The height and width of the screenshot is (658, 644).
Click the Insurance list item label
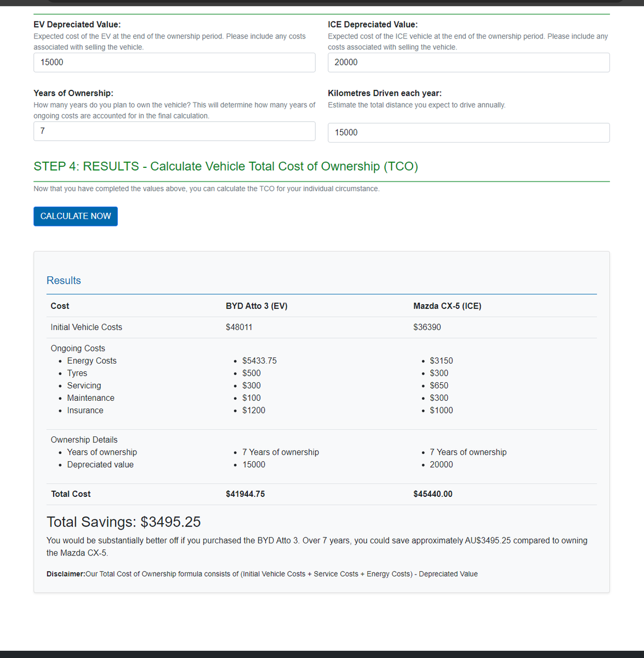click(85, 410)
